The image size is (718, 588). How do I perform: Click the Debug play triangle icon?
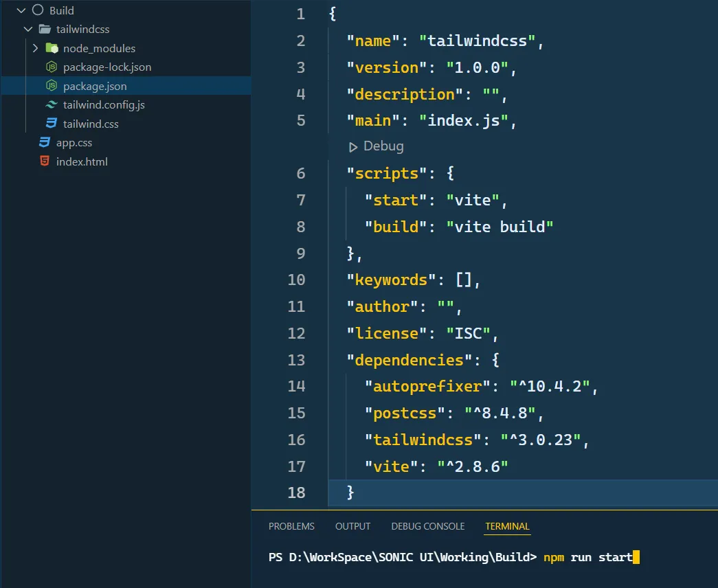tap(352, 147)
